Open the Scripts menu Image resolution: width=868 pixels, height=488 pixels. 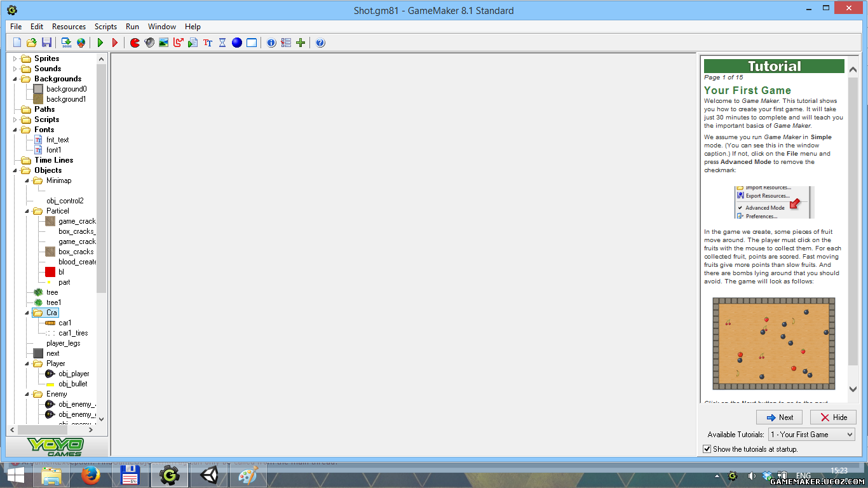pyautogui.click(x=105, y=27)
